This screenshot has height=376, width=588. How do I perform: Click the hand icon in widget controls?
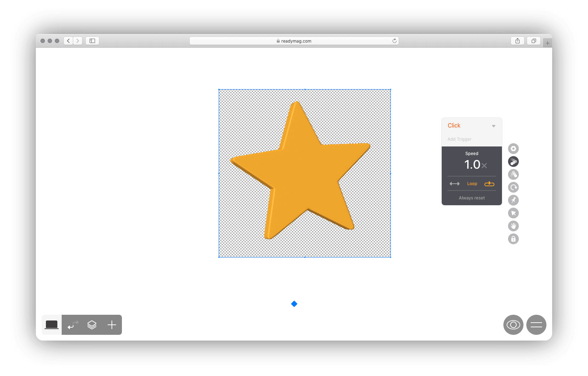(513, 226)
